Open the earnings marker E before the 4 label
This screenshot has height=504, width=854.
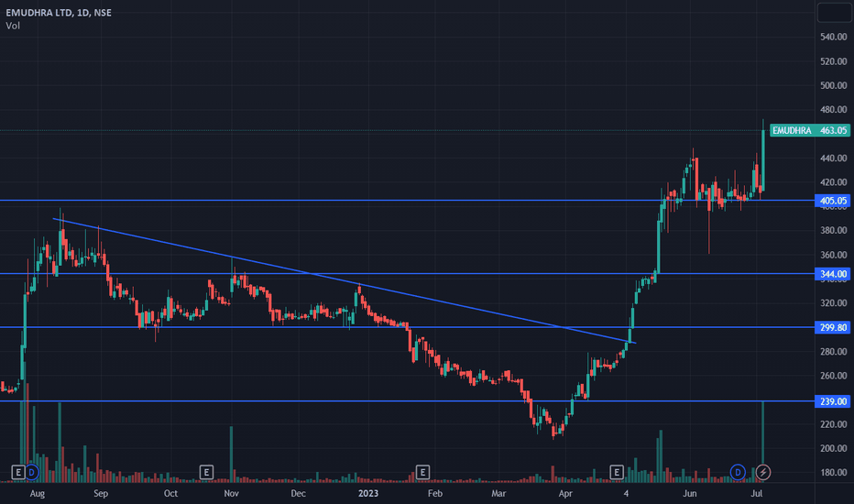(616, 472)
